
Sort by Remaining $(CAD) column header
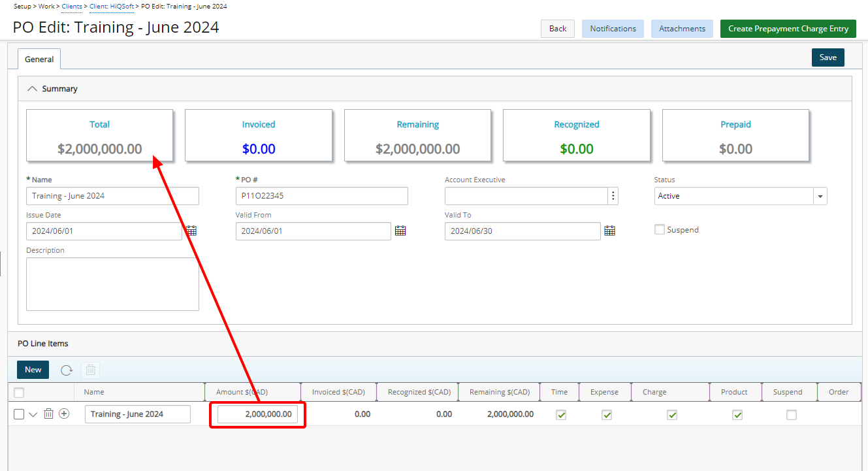499,392
